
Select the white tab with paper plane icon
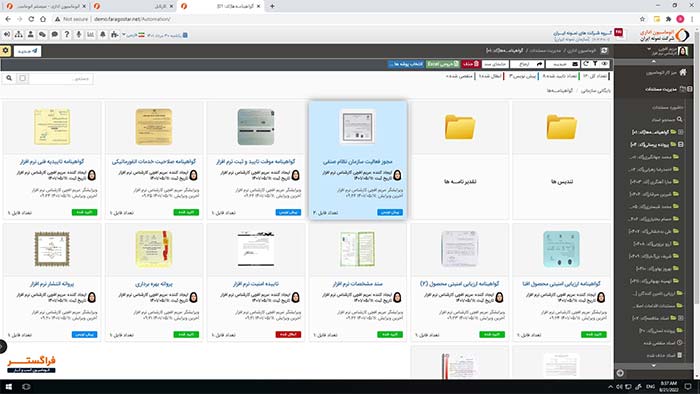[x=27, y=51]
